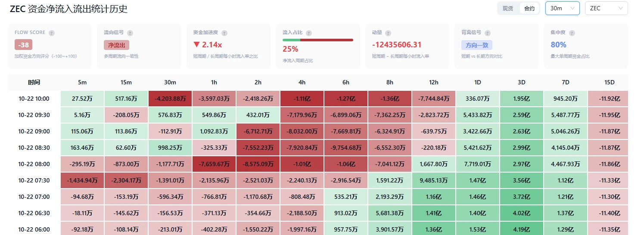
Task: Click the 1h column header
Action: (214, 82)
